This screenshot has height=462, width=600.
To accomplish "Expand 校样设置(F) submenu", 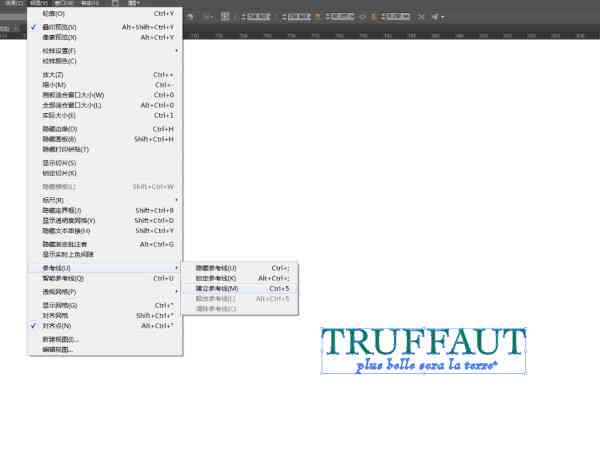I will 105,51.
